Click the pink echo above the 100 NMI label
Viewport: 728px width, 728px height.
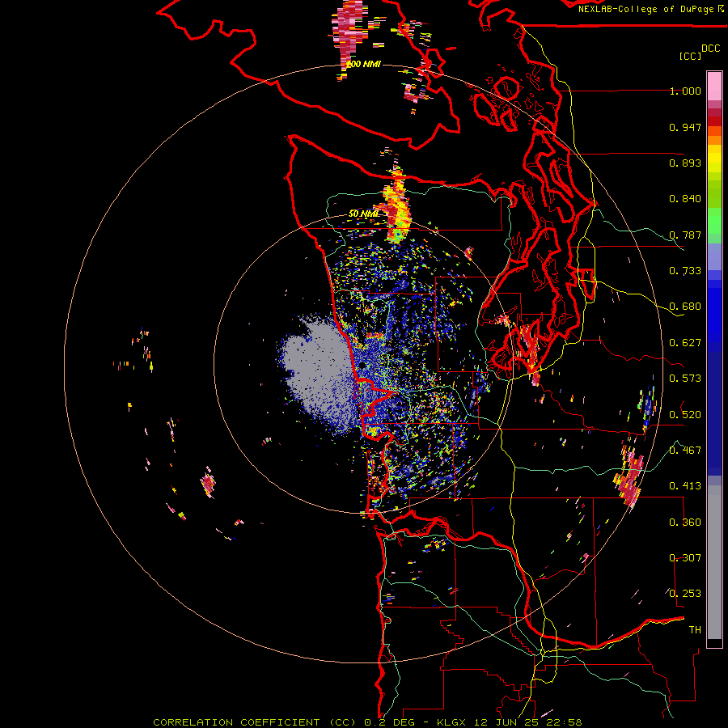click(349, 32)
